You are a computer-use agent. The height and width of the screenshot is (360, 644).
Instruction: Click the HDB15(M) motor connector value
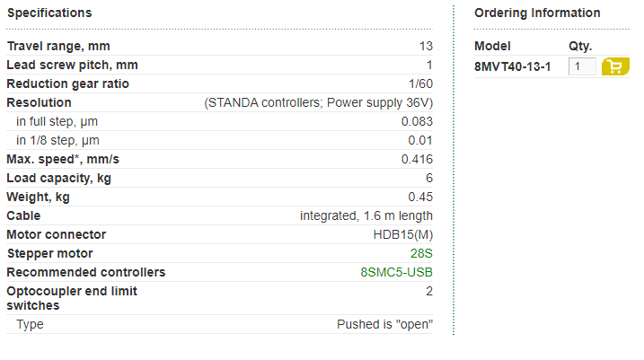coord(403,235)
